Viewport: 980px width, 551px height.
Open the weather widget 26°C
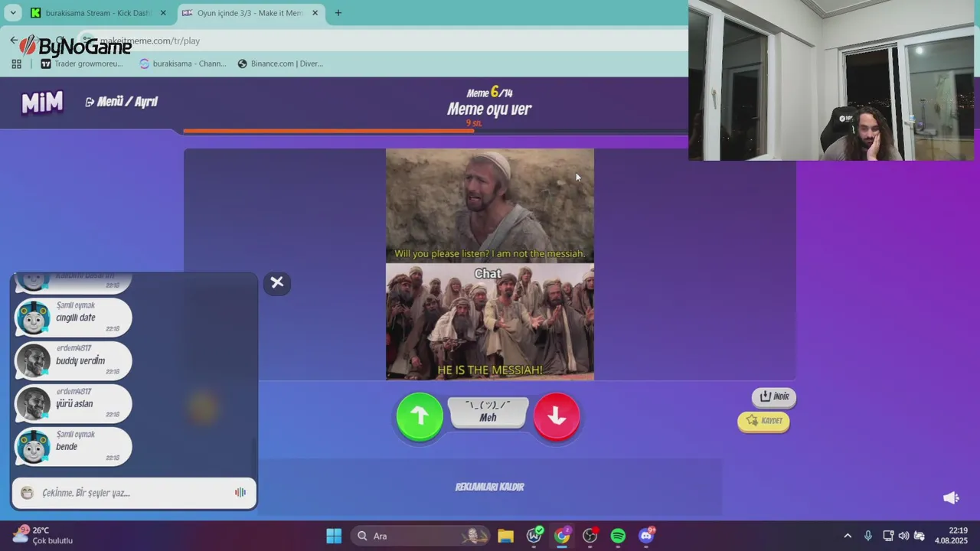point(43,535)
